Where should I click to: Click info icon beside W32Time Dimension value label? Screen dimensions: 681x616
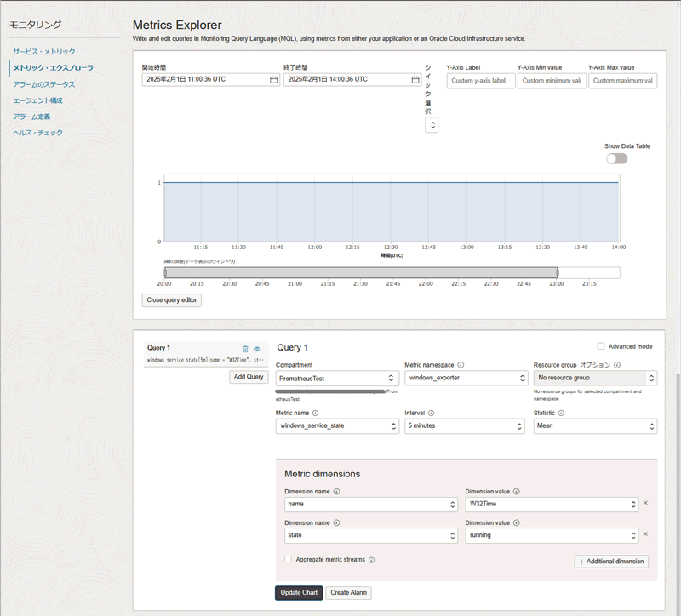click(x=517, y=492)
